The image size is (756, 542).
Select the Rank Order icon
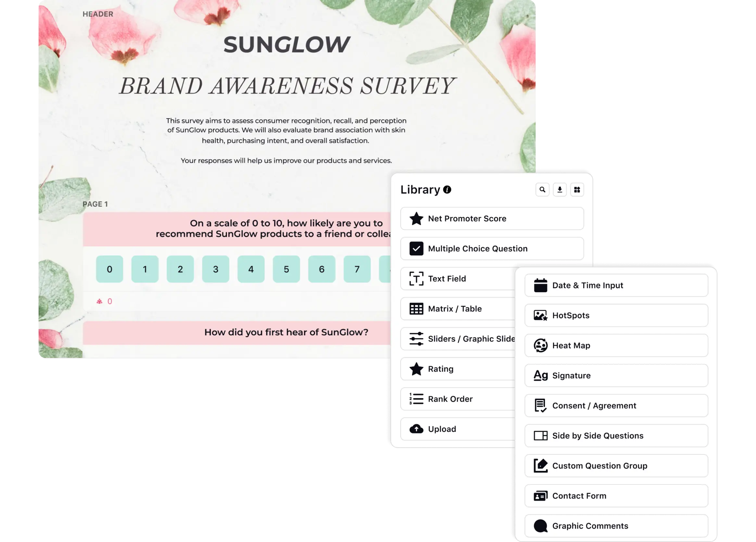point(416,399)
